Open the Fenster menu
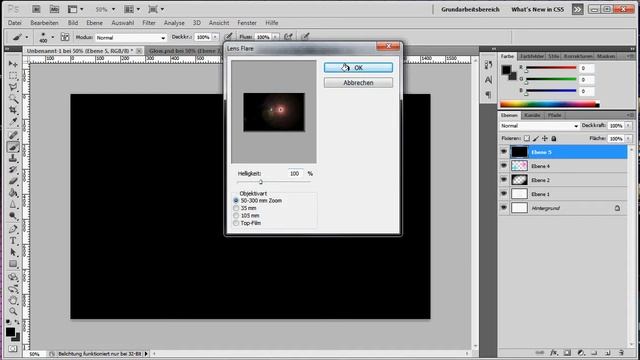Viewport: 640px width, 360px height. (x=247, y=23)
